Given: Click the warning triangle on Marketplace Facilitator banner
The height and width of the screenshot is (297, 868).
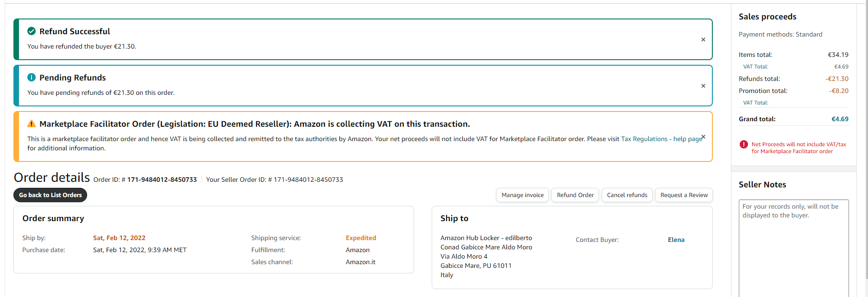Looking at the screenshot, I should tap(31, 124).
